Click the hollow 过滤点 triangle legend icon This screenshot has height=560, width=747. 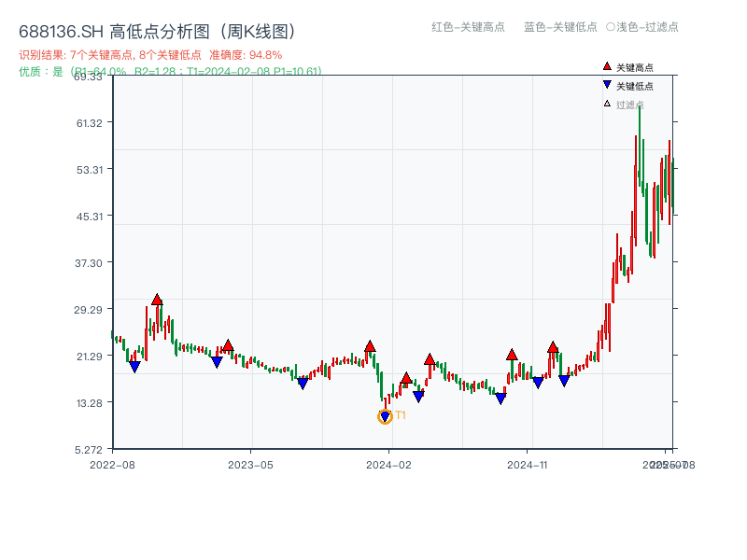(x=607, y=104)
